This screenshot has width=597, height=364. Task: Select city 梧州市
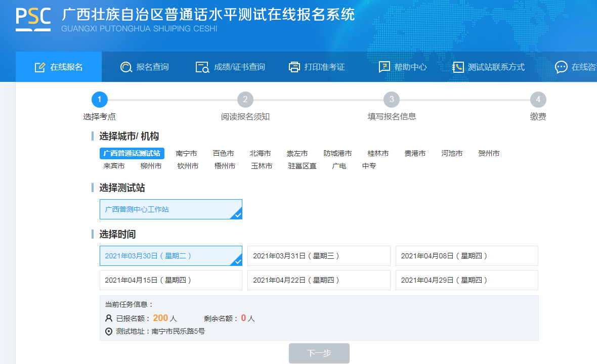pos(225,166)
